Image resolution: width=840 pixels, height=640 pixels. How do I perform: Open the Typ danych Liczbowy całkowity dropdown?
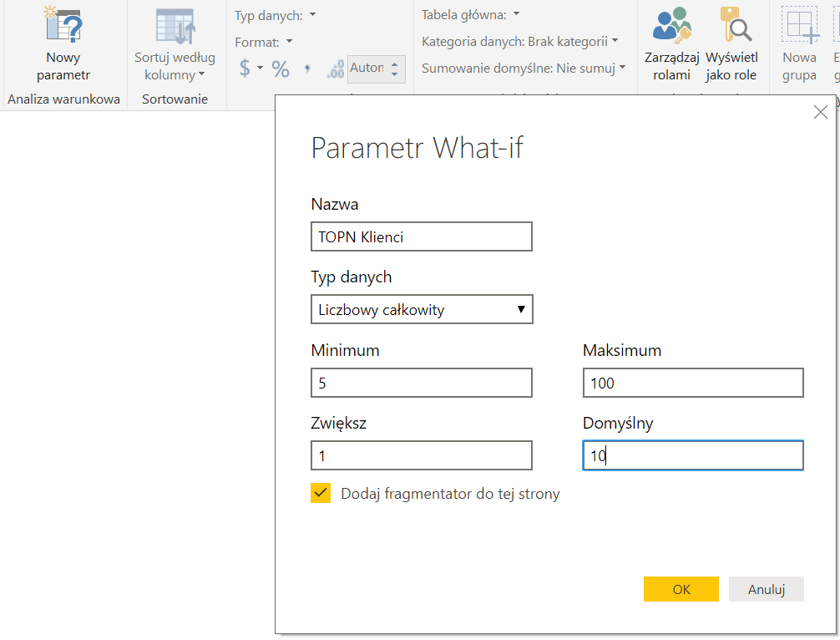coord(422,309)
